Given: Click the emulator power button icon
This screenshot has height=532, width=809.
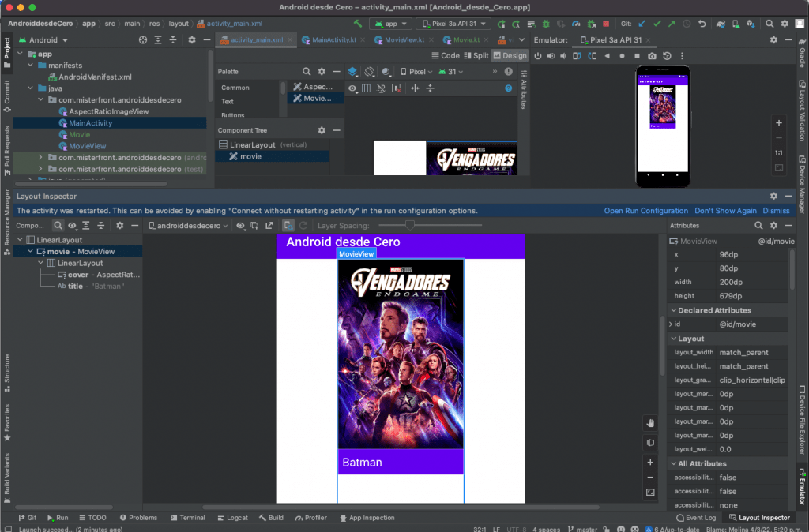Looking at the screenshot, I should 537,56.
